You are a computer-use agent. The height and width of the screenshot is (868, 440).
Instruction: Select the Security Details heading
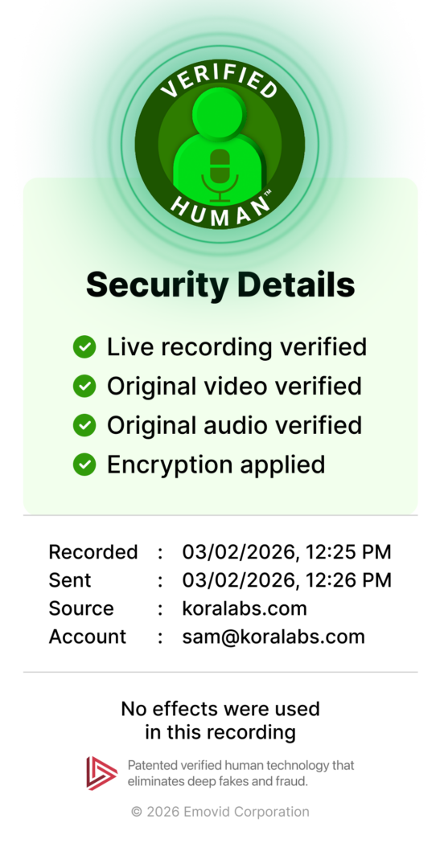click(220, 285)
